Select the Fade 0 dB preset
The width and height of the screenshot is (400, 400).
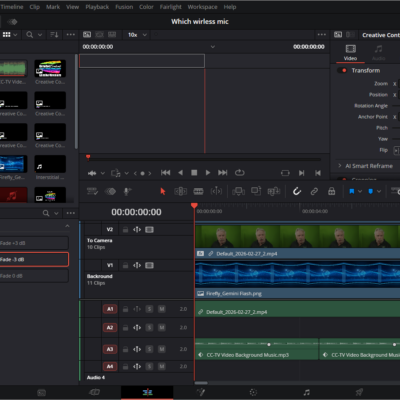tap(34, 276)
